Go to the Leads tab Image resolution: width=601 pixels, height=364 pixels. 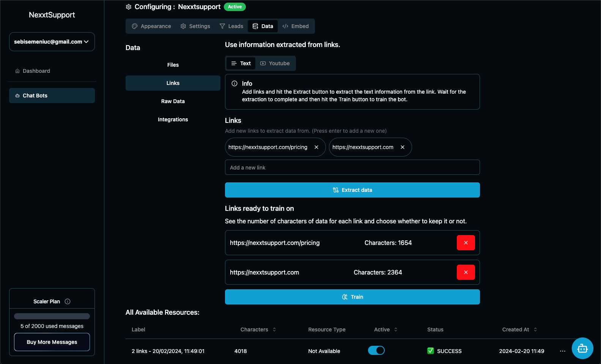231,26
